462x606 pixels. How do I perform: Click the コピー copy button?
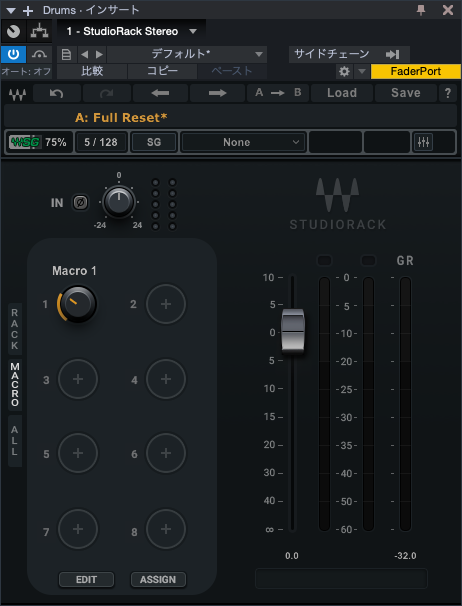tap(162, 71)
